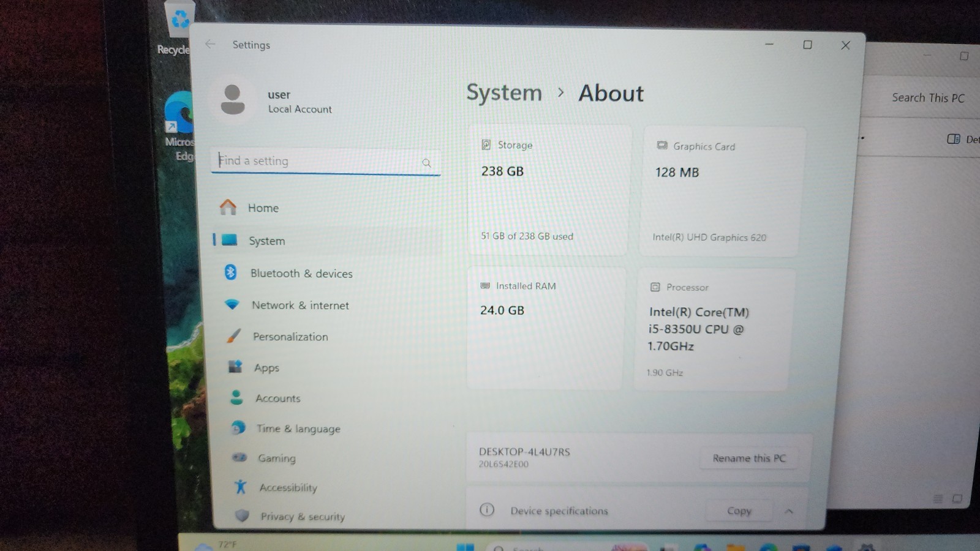
Task: Click the Device specifications label
Action: (x=559, y=511)
